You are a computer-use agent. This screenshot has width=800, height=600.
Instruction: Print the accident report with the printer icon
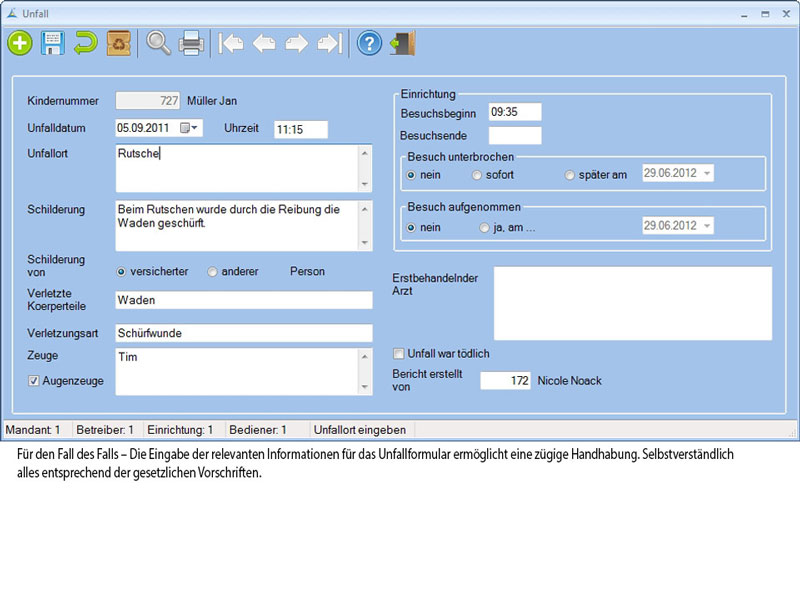click(x=191, y=43)
